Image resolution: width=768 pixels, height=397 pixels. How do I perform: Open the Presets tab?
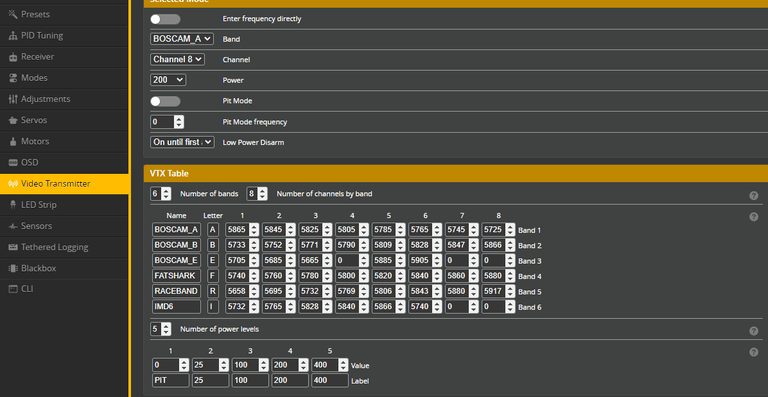pos(65,14)
